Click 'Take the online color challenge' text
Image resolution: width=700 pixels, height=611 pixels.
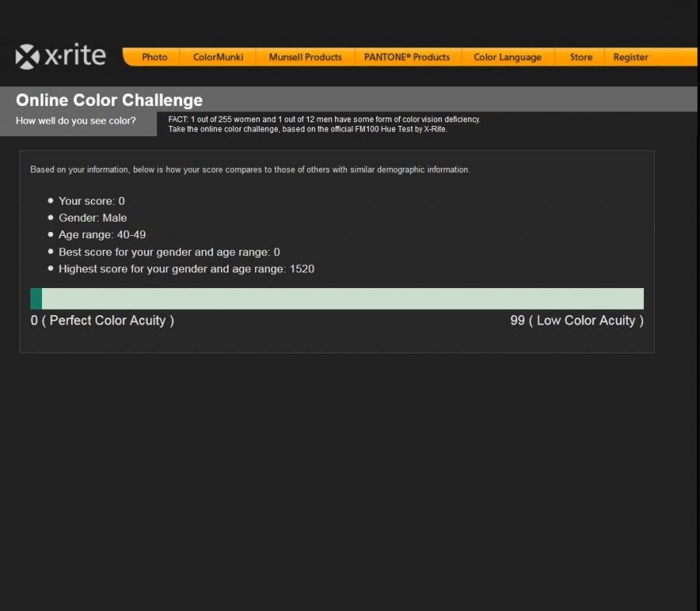tap(307, 129)
